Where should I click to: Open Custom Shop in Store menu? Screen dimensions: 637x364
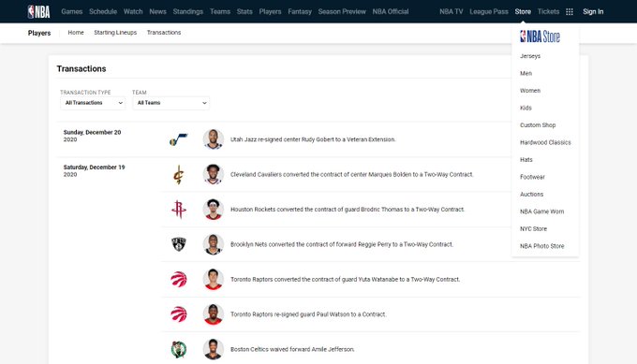[538, 125]
